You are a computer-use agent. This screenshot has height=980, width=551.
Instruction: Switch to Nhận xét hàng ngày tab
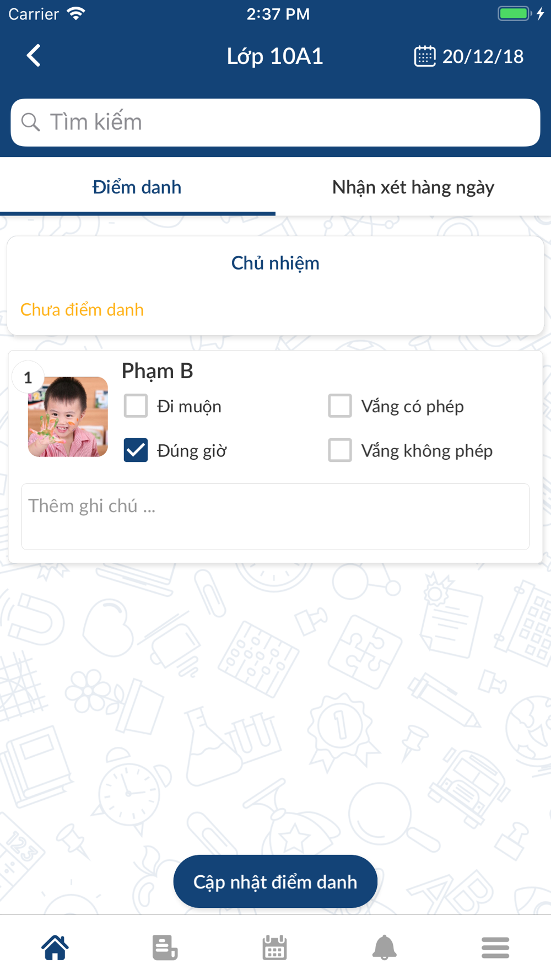413,187
